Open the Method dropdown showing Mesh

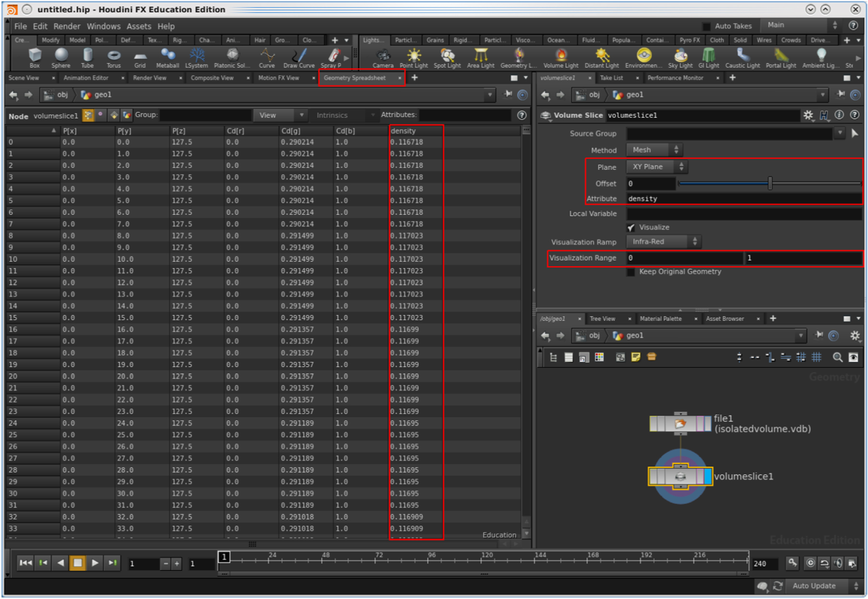tap(654, 150)
